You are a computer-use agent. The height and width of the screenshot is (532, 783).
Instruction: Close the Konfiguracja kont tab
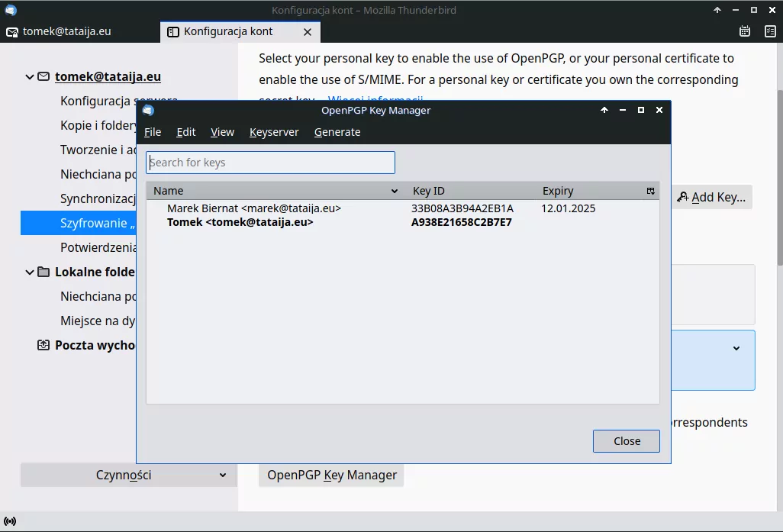[x=308, y=32]
